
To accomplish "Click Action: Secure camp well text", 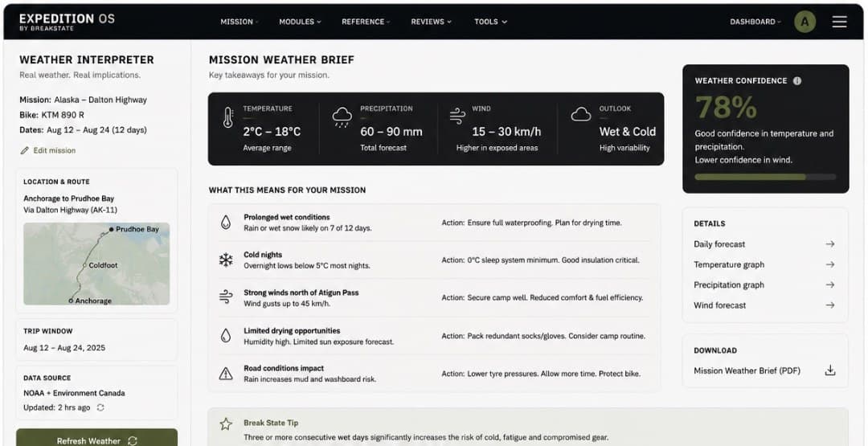I will point(542,297).
